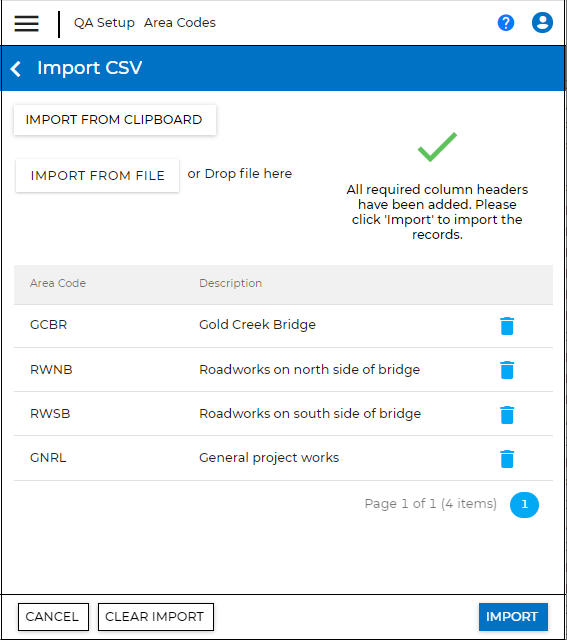Go back using the Import CSV arrow
This screenshot has width=567, height=640.
point(16,69)
